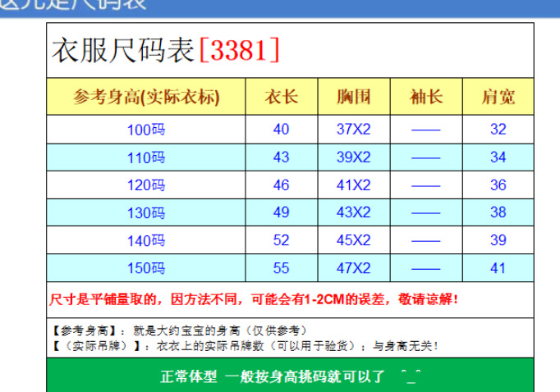
Task: Click the green banner 正常体型 一般按身高挑码
Action: tap(291, 376)
